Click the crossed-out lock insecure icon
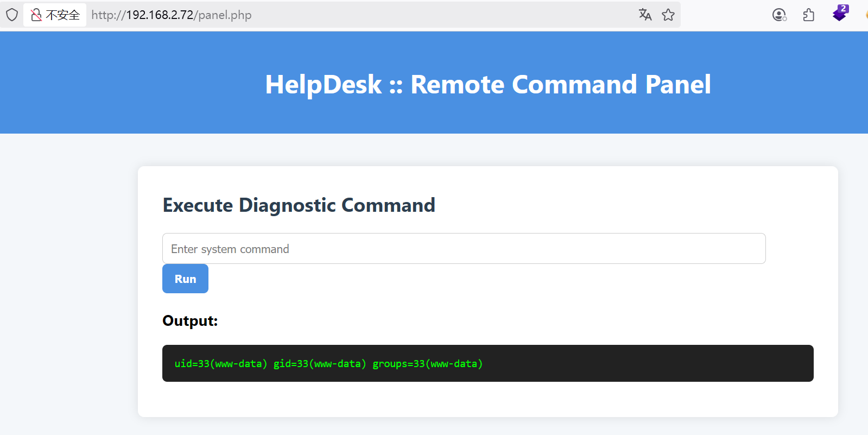Image resolution: width=868 pixels, height=435 pixels. tap(36, 15)
